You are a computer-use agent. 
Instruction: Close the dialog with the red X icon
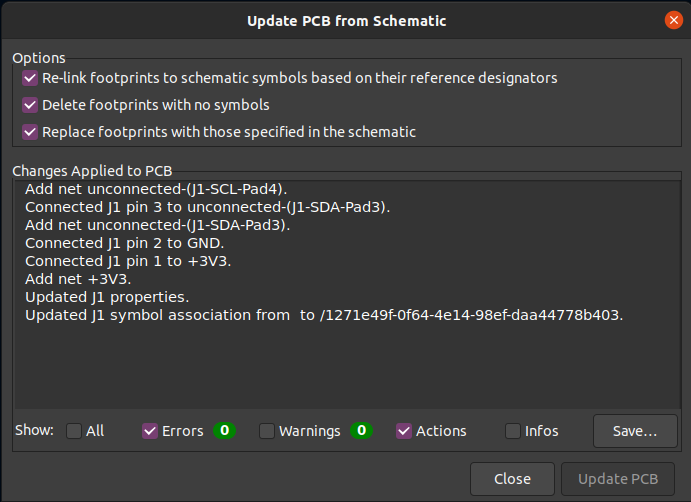672,20
